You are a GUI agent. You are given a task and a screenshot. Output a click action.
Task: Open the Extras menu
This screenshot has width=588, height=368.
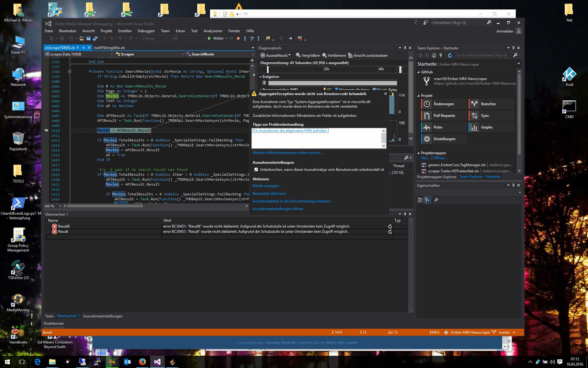pyautogui.click(x=180, y=31)
